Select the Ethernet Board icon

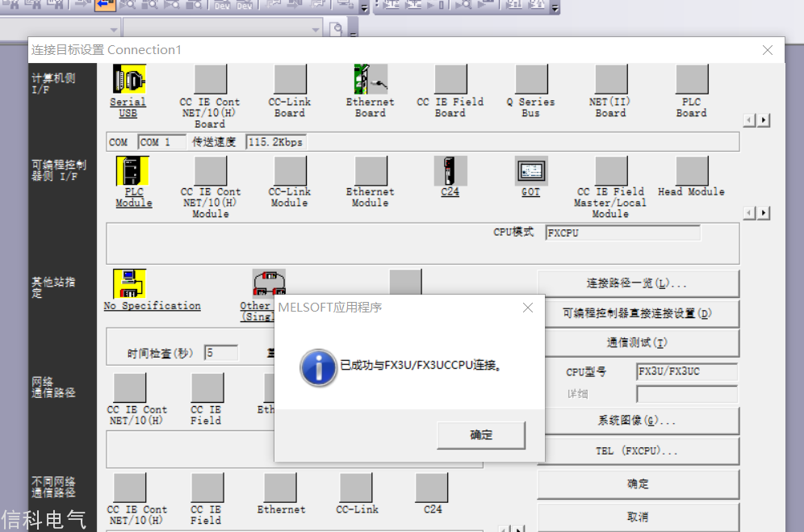[371, 79]
